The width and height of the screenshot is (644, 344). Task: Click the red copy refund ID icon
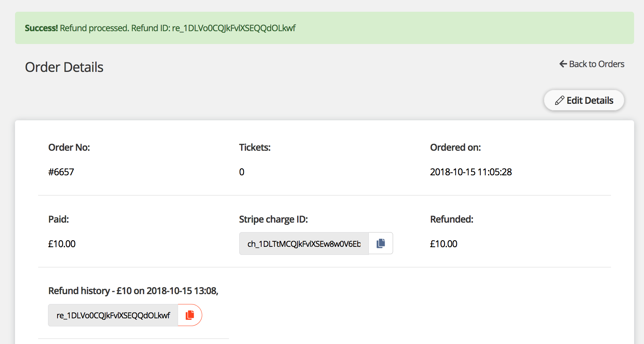[190, 315]
